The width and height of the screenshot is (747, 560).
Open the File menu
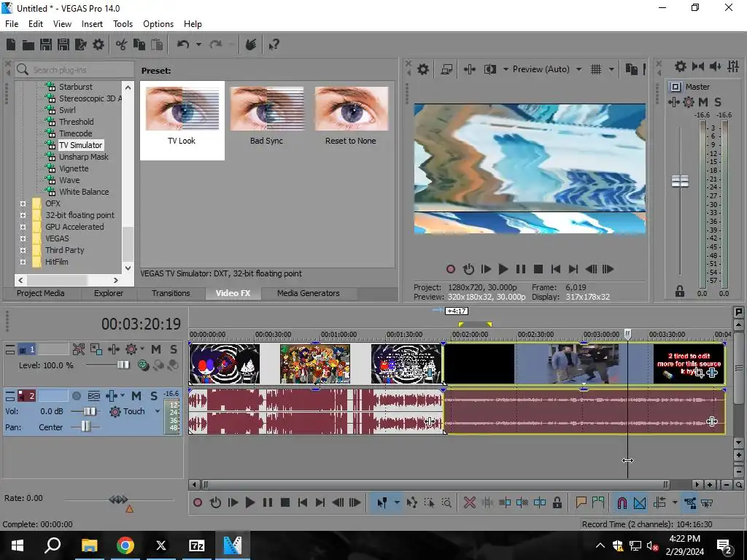click(12, 24)
